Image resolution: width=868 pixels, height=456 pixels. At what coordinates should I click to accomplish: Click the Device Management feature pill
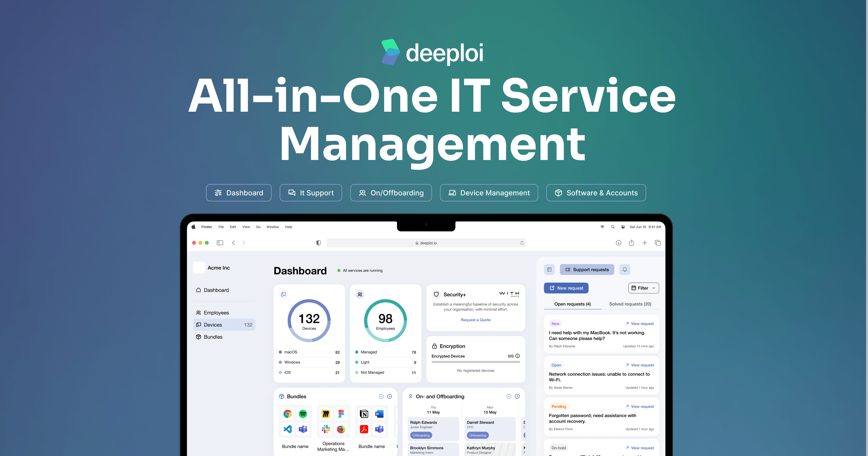pyautogui.click(x=489, y=193)
